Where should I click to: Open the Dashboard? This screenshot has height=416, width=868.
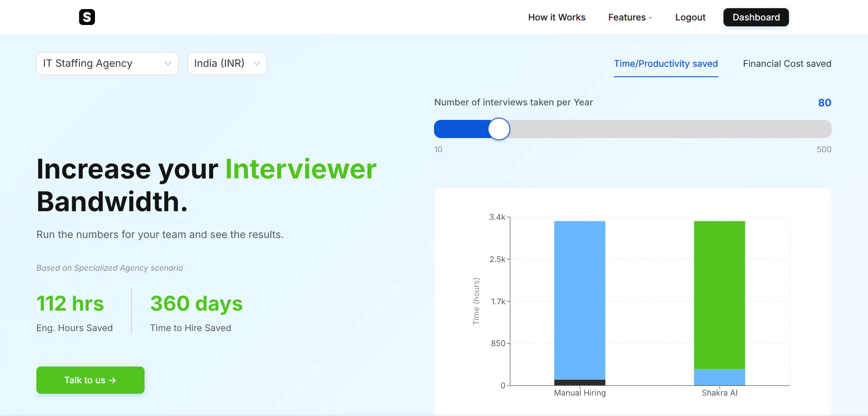pos(756,17)
